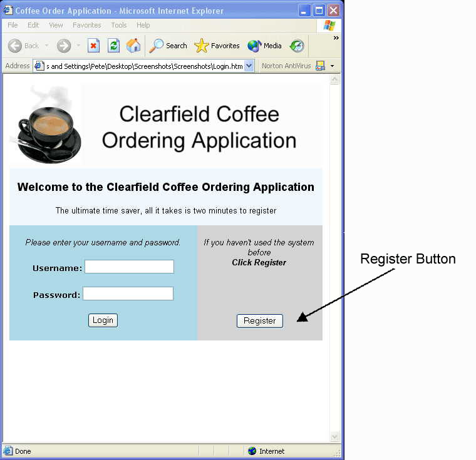Expand the address bar dropdown
Viewport: 476px width, 460px height.
(x=249, y=66)
